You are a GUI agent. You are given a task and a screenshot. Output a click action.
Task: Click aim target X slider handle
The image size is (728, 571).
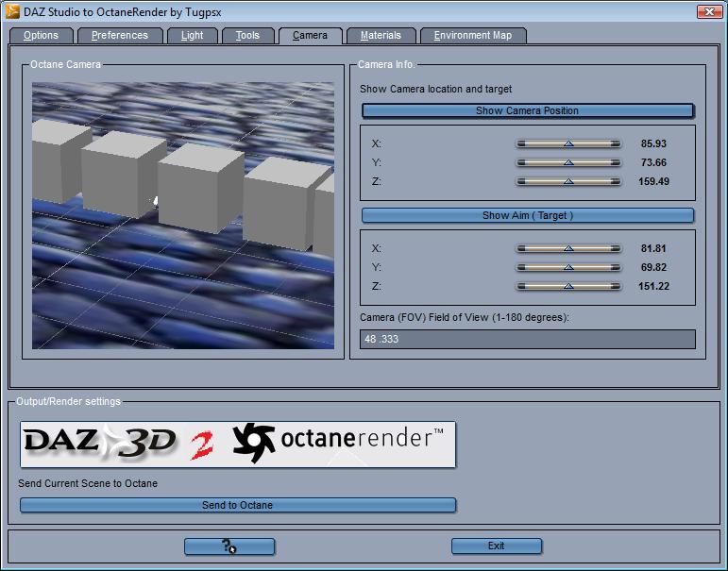tap(568, 249)
